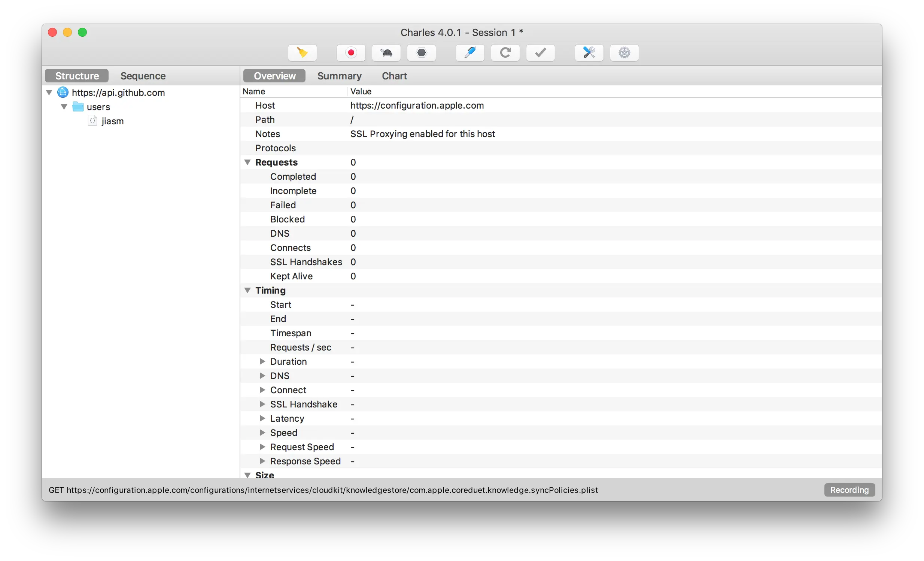This screenshot has width=924, height=561.
Task: Click the Recording status button
Action: pos(849,490)
